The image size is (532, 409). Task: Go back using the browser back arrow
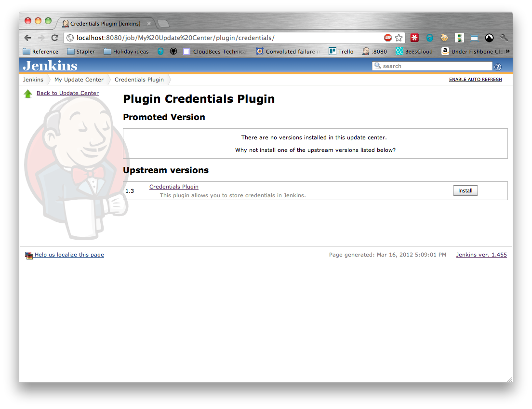tap(28, 38)
